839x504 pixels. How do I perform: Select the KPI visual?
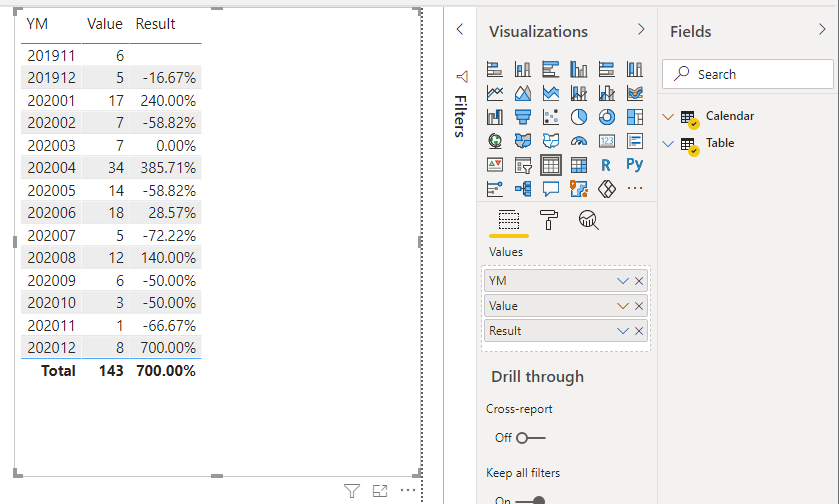(495, 165)
